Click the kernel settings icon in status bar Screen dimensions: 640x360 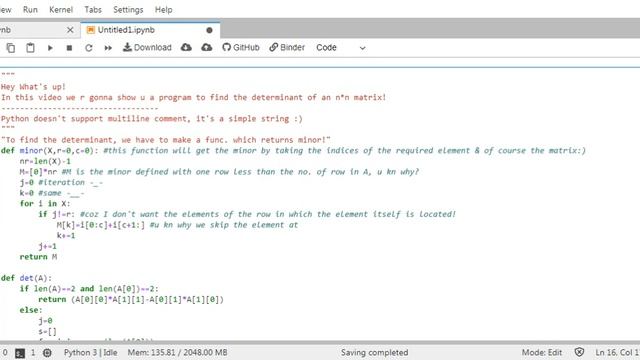(47, 353)
